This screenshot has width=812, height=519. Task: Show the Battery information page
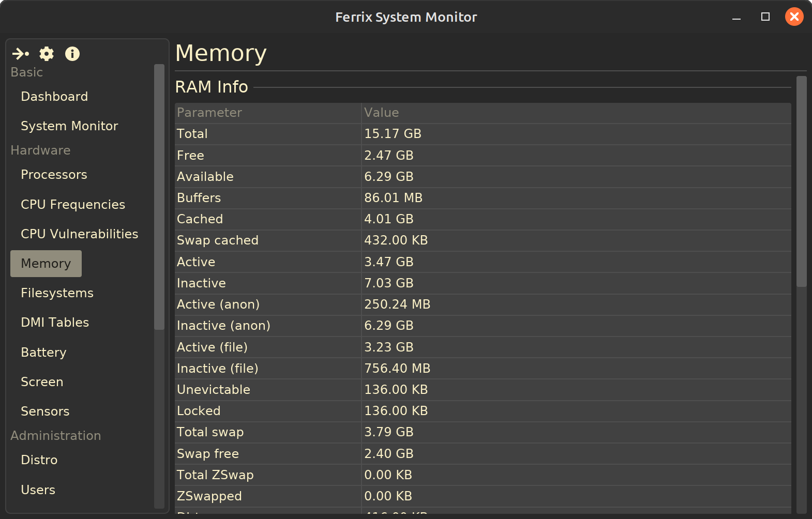[x=43, y=353]
